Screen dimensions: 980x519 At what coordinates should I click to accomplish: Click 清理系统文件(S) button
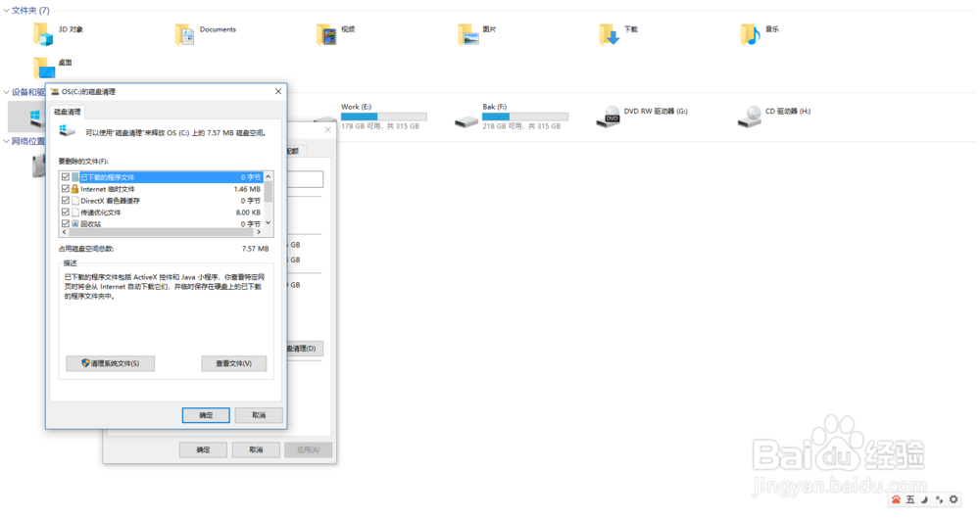click(x=111, y=363)
